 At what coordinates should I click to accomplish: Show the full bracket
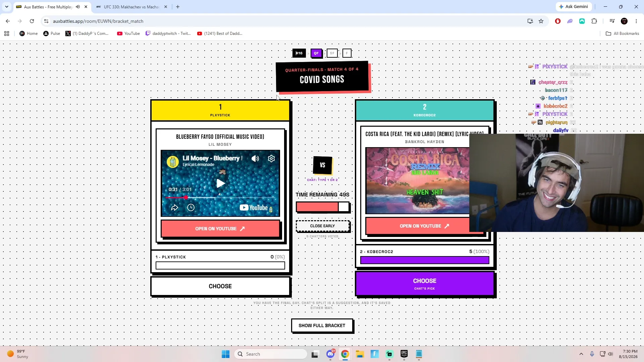(x=322, y=325)
